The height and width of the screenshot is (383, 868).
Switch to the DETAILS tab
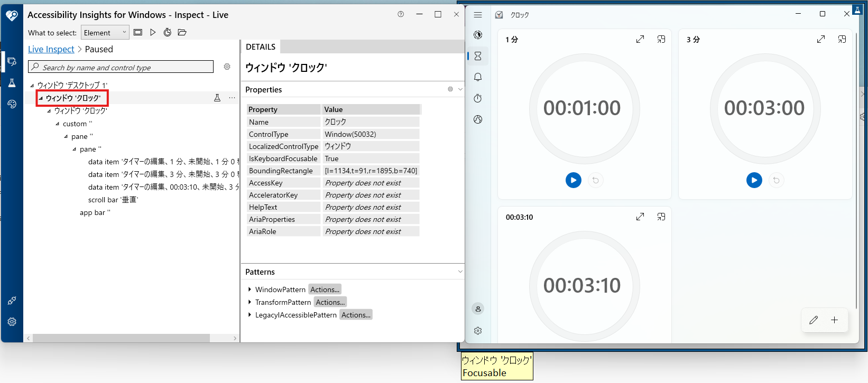(261, 46)
